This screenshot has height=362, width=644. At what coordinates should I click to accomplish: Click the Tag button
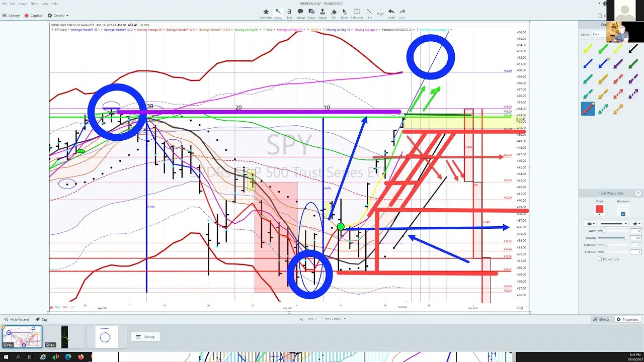pos(41,319)
